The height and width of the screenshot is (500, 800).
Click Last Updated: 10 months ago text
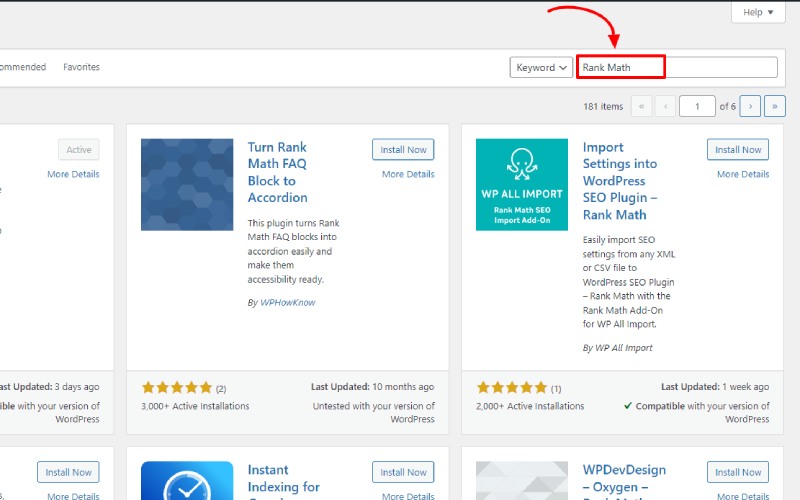point(372,387)
